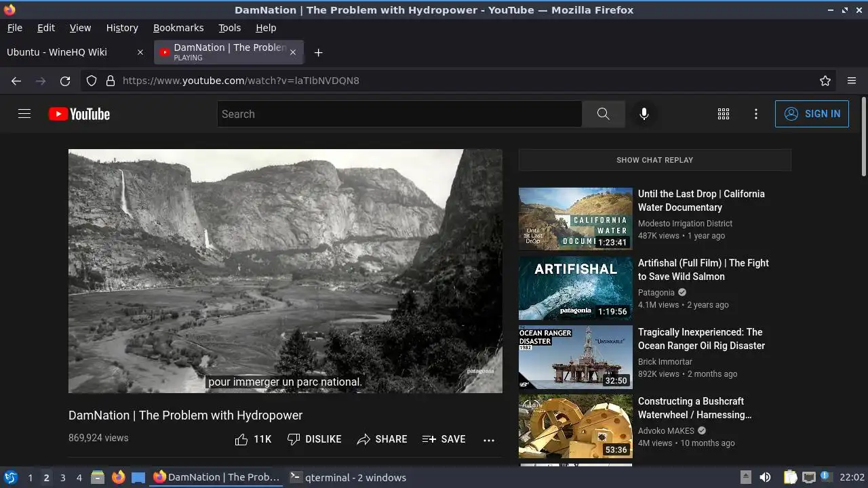Screen dimensions: 868x488
Task: Switch to Ubuntu - WineHQ Wiki tab
Action: [68, 52]
